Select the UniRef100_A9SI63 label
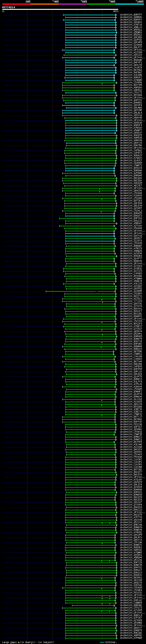The height and width of the screenshot is (644, 146). 131,55
